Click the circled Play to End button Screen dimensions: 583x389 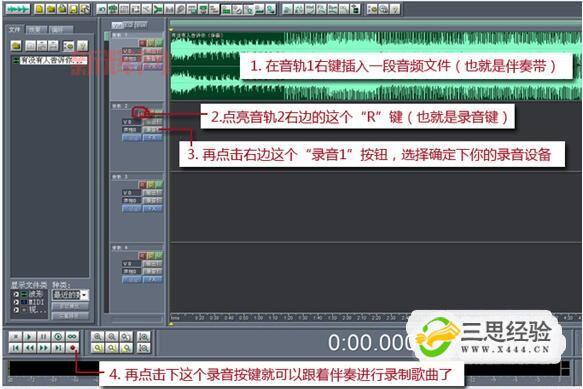(58, 337)
